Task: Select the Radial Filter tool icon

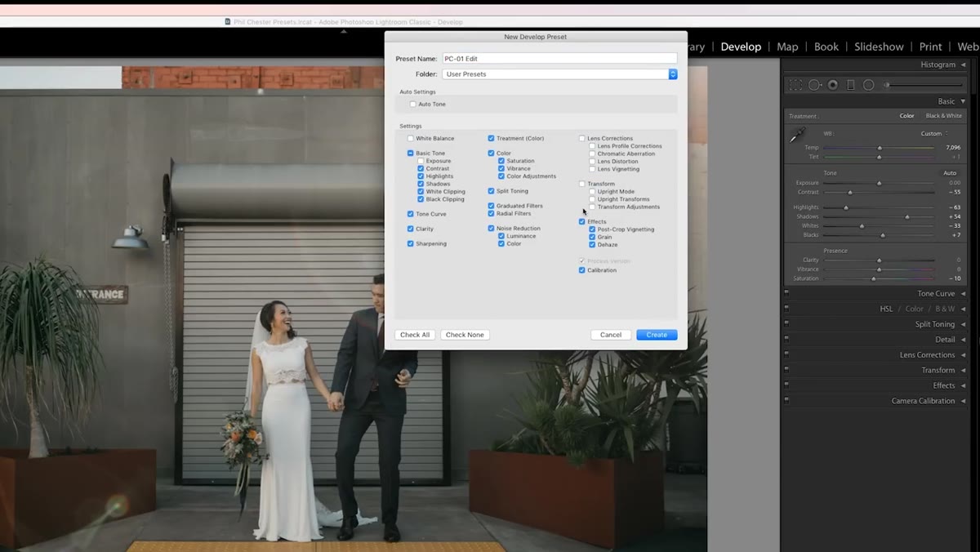Action: click(x=869, y=85)
